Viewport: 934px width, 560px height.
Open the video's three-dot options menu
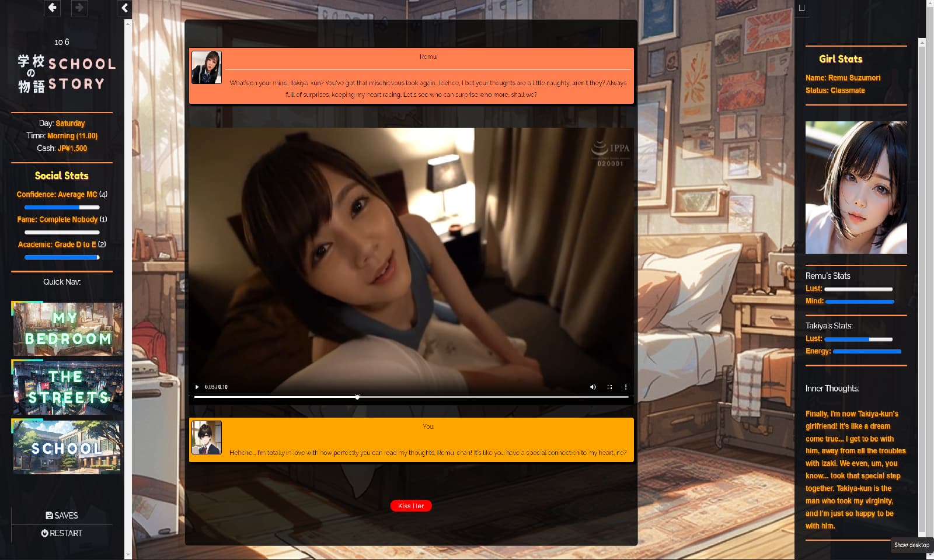(x=626, y=387)
